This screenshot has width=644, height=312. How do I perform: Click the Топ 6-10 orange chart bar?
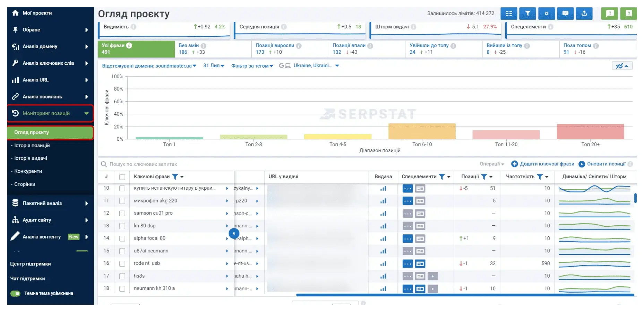pyautogui.click(x=422, y=131)
